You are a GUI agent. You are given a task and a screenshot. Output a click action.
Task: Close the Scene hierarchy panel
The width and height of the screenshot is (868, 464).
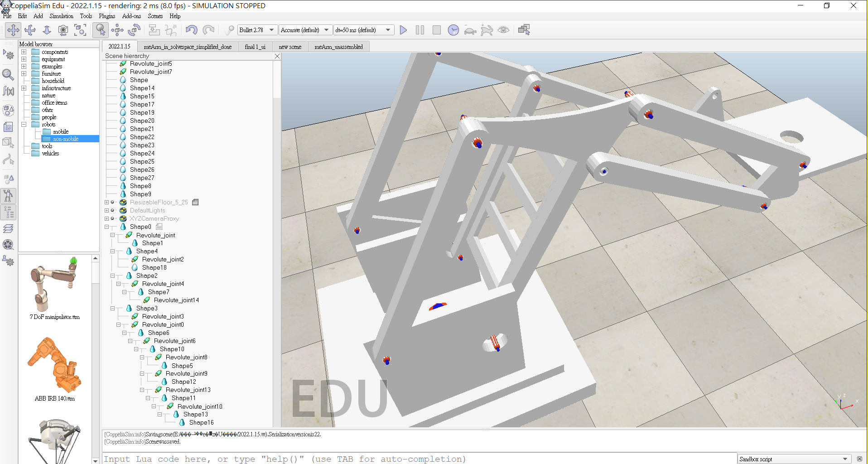277,56
